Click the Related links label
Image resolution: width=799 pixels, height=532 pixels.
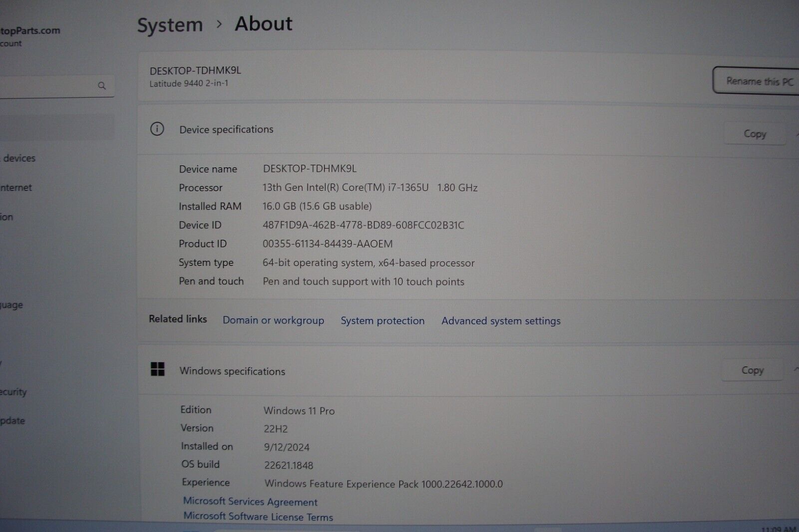coord(178,319)
